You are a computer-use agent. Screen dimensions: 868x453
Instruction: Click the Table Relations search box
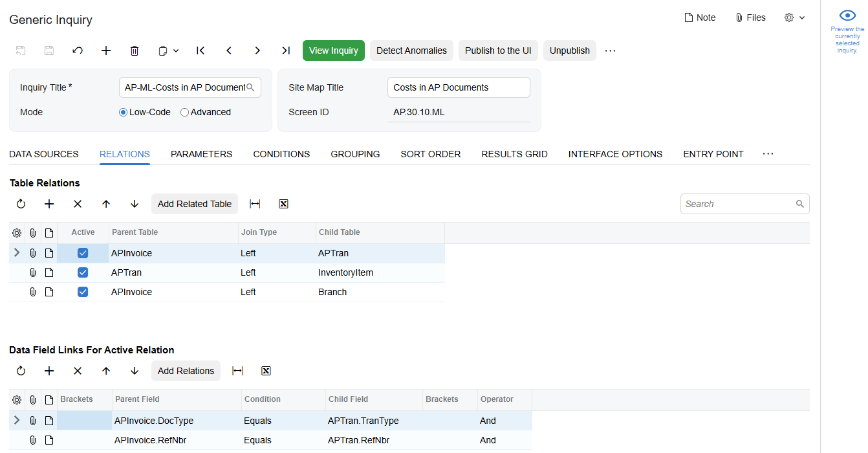(x=744, y=204)
